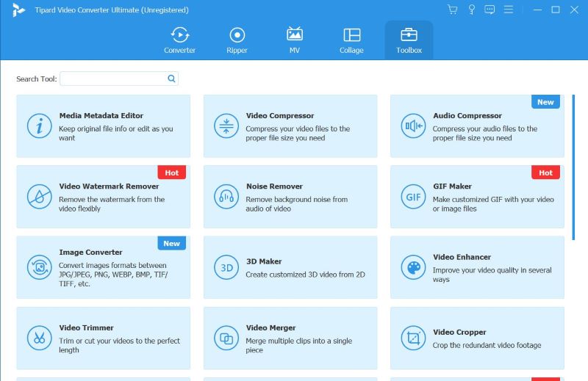588x381 pixels.
Task: Launch the GIF Maker icon
Action: tap(413, 197)
